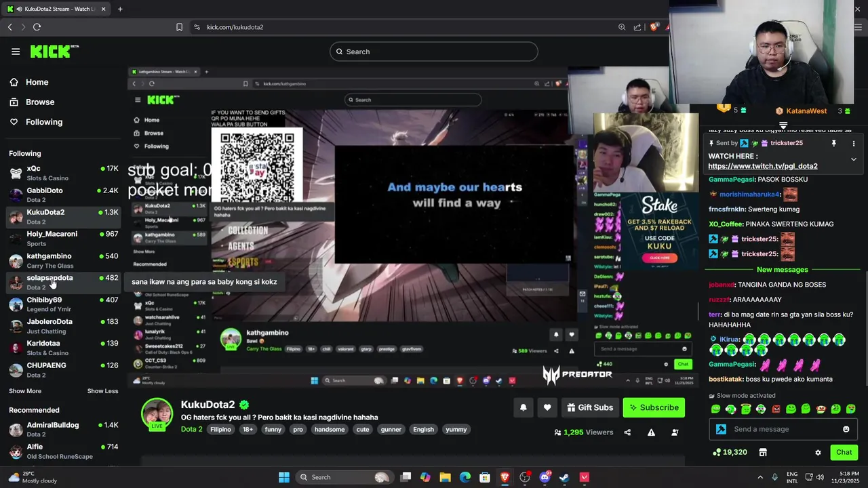Open a new browser tab
This screenshot has width=868, height=488.
120,9
